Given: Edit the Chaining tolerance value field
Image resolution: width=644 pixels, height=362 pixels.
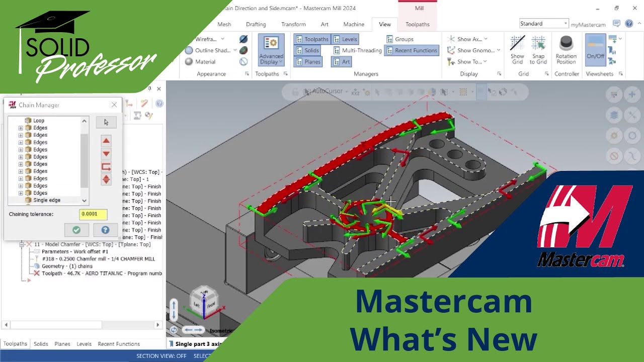Looking at the screenshot, I should point(93,214).
